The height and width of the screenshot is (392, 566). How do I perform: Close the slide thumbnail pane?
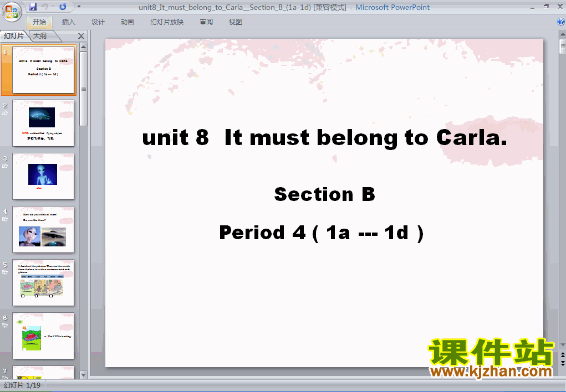(x=81, y=36)
